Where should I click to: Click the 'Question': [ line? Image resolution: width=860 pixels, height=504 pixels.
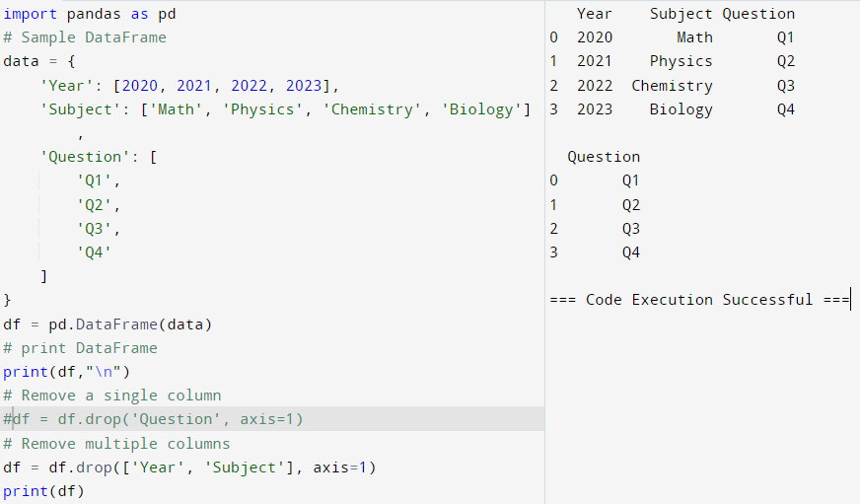99,157
